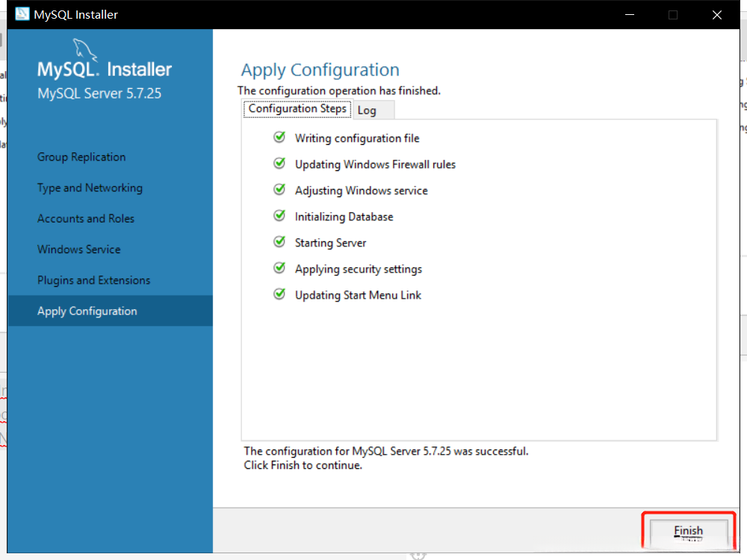Click the 'Updating Windows Firewall rules' text

pos(375,165)
